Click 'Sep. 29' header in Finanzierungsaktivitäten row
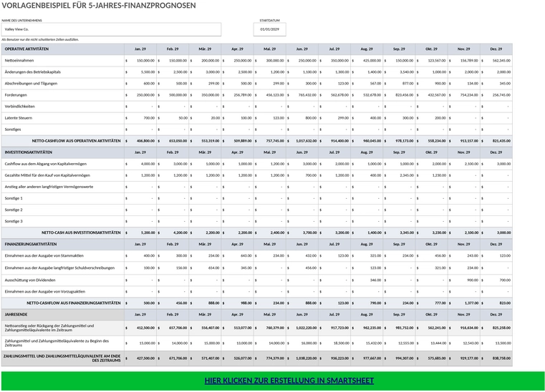The image size is (545, 392). point(399,244)
